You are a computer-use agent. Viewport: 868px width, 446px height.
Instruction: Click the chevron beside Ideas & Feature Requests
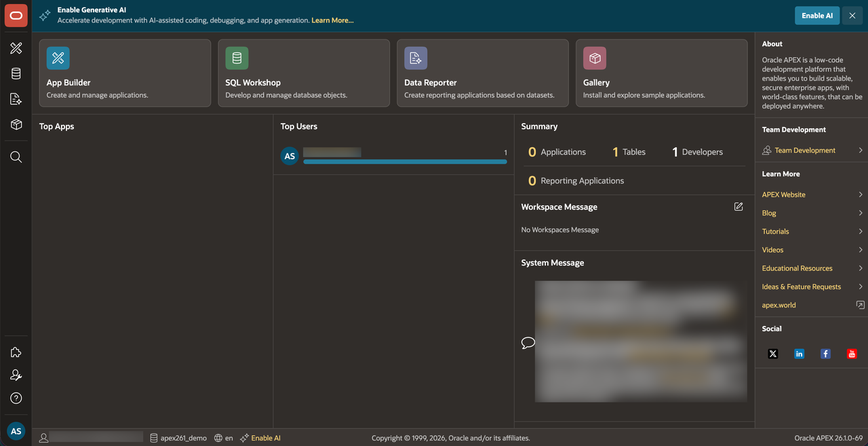(861, 286)
